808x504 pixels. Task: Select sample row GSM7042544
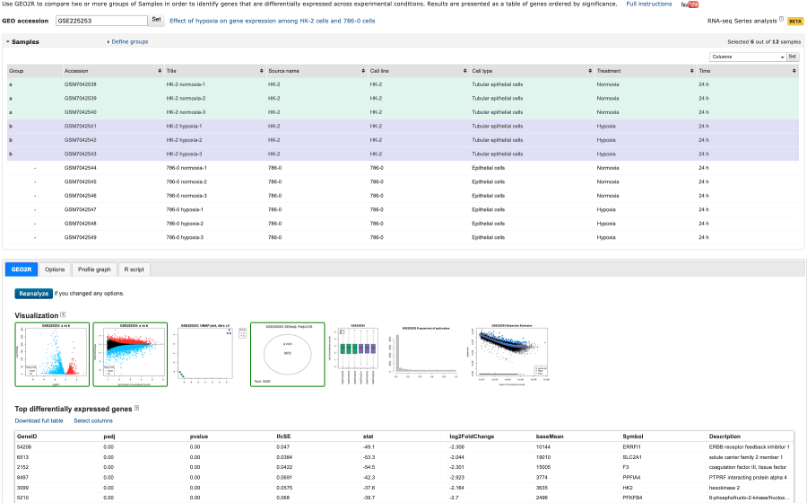[403, 168]
